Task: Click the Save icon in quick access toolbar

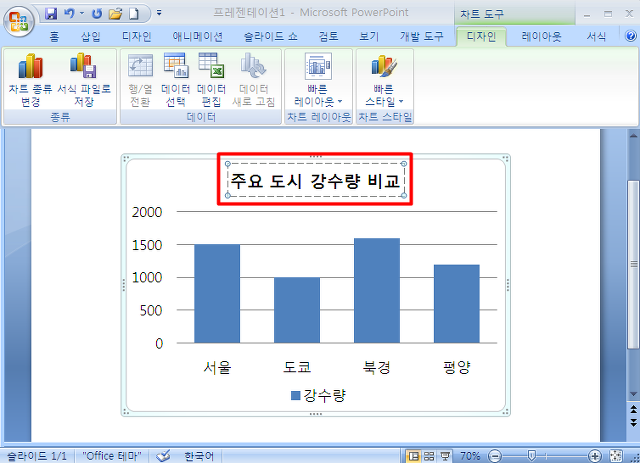Action: tap(51, 14)
